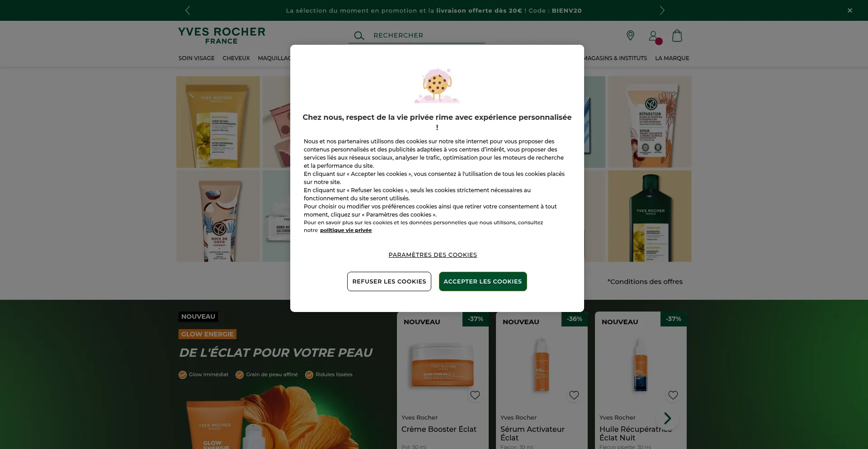The width and height of the screenshot is (868, 449).
Task: Show next promo banner message
Action: (x=662, y=10)
